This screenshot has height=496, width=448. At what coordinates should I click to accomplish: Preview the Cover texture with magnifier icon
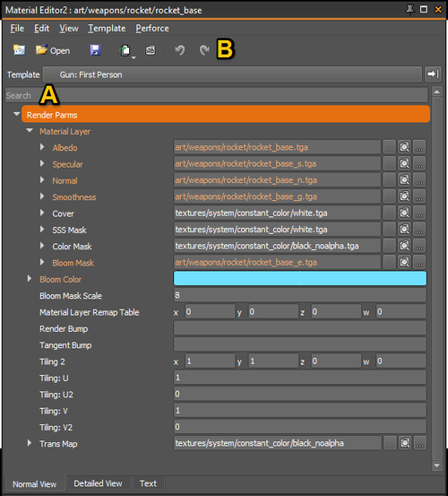pyautogui.click(x=404, y=213)
